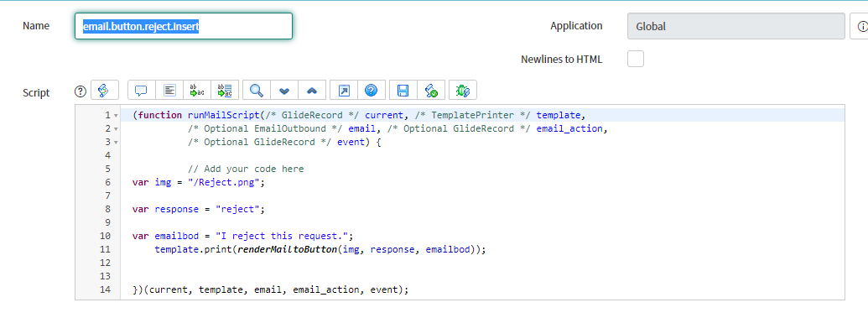
Task: Click line 14 closing invocation code
Action: point(271,289)
